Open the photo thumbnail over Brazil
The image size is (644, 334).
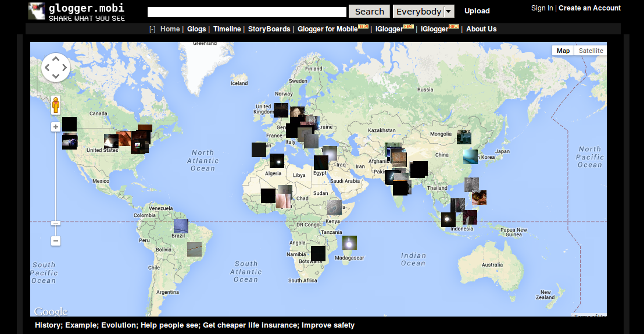click(181, 226)
